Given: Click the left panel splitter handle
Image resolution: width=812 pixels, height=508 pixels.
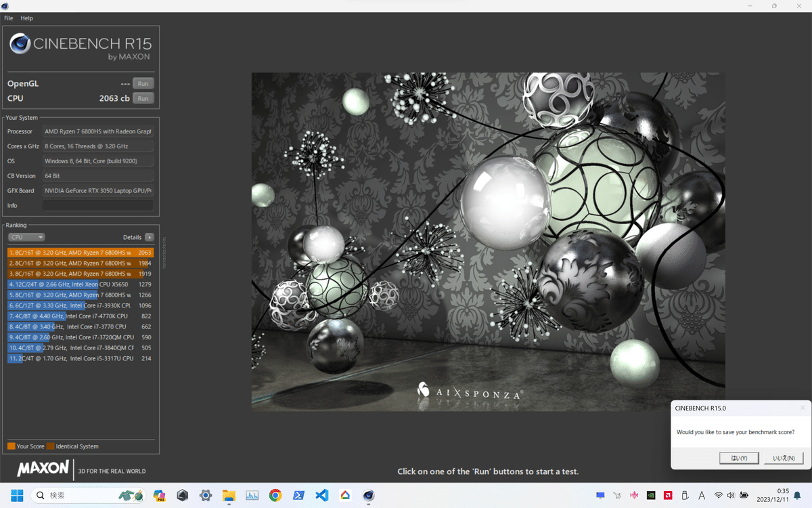Looking at the screenshot, I should click(x=163, y=253).
